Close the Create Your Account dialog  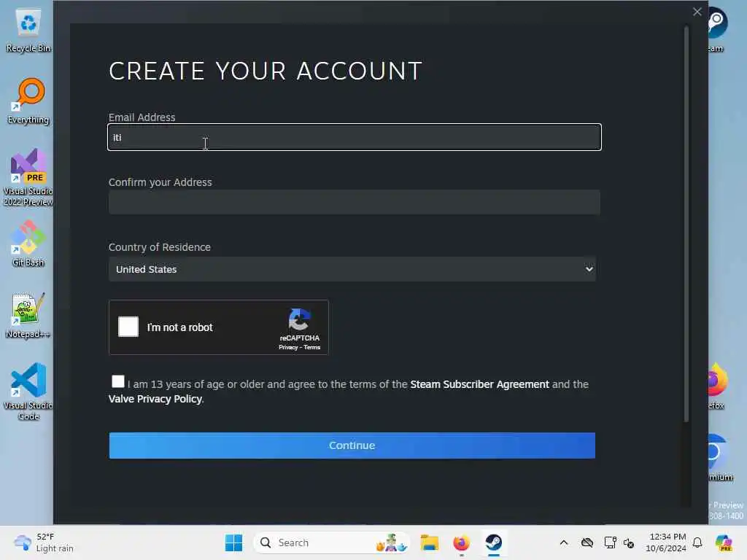[697, 12]
